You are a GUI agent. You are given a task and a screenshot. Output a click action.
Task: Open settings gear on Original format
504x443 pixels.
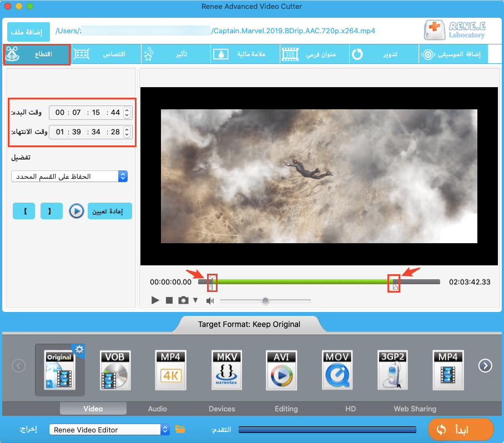pyautogui.click(x=79, y=349)
